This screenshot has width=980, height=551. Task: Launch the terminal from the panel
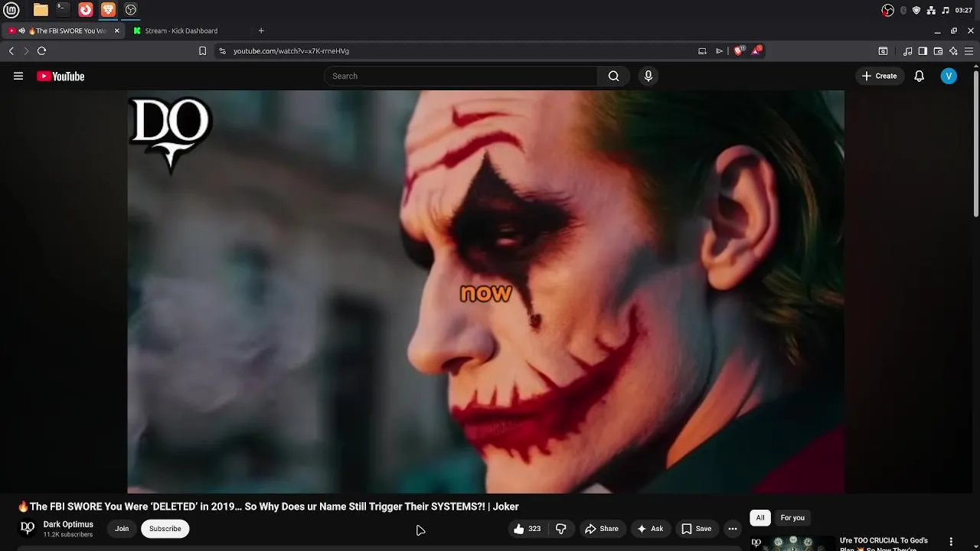63,10
